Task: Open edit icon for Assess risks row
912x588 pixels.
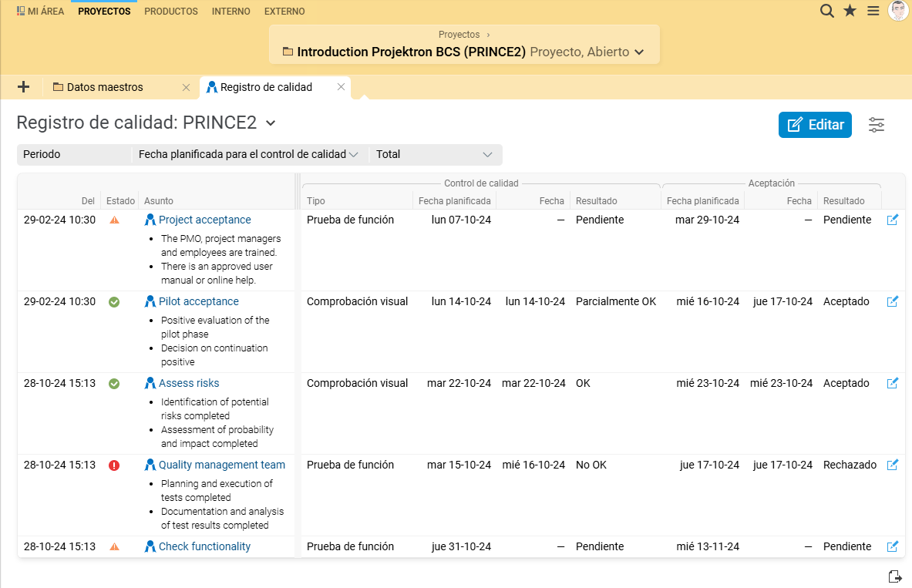Action: [892, 383]
